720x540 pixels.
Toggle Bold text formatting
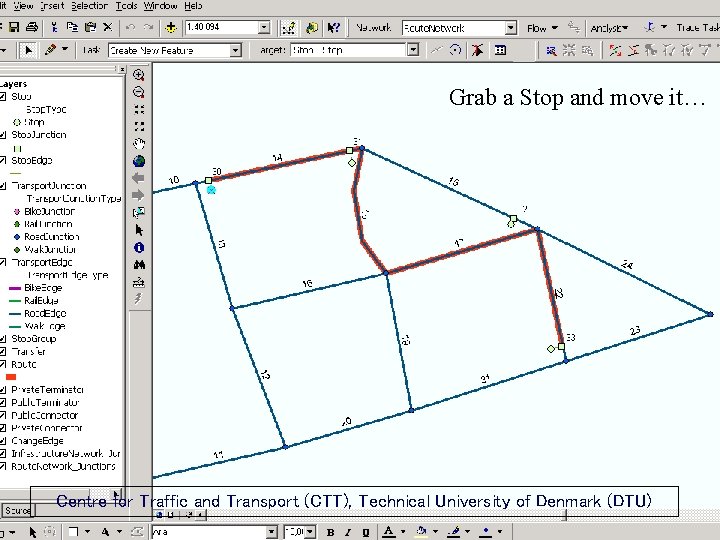pos(330,533)
